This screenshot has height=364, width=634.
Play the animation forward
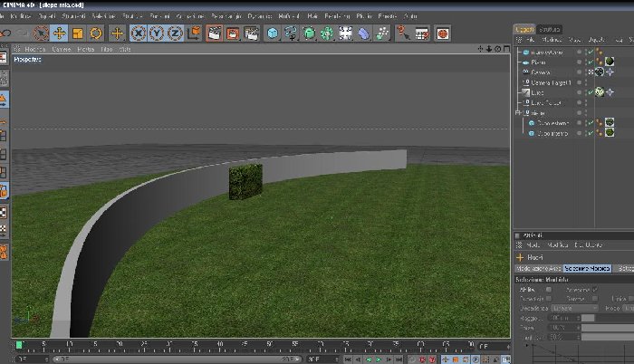379,359
